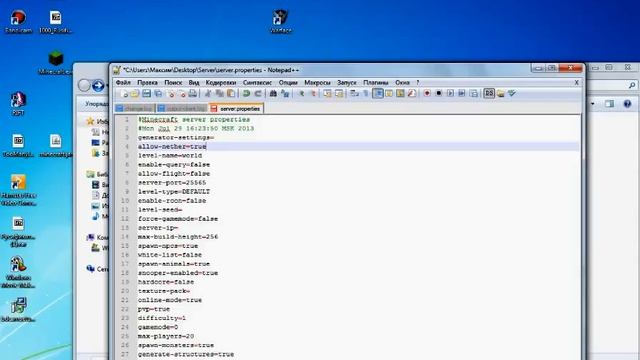Toggle the highlighted Word Wrap button

point(378,93)
